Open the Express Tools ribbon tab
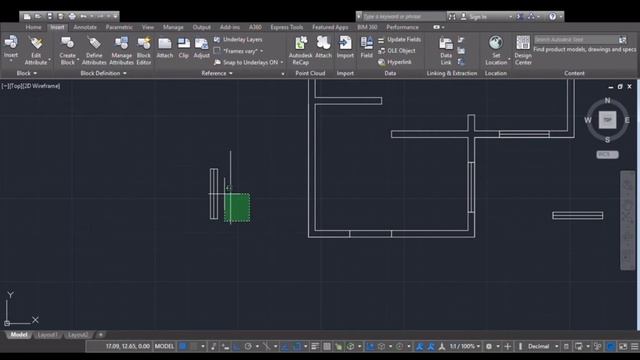This screenshot has height=360, width=640. tap(287, 27)
